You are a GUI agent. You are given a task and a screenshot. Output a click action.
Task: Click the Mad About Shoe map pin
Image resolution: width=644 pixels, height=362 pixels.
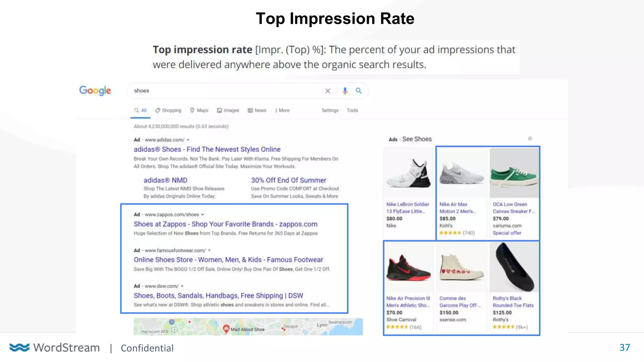click(x=226, y=329)
